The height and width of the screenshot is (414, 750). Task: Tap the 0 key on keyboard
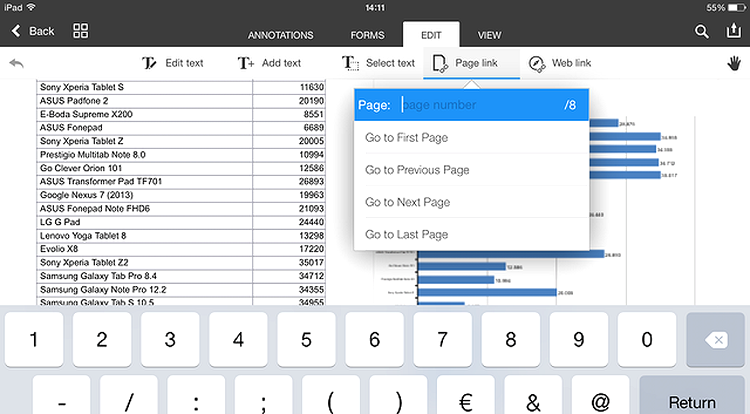(647, 339)
